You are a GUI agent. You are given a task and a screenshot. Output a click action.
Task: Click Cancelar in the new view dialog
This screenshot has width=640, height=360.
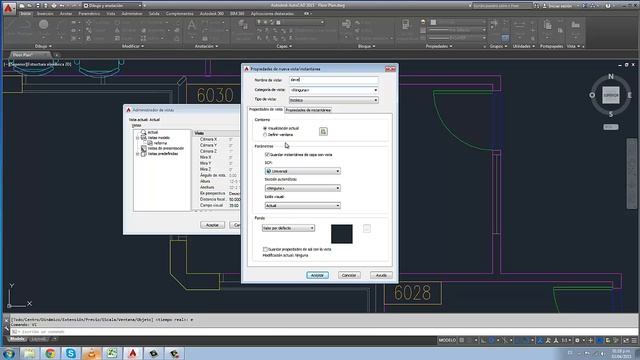349,275
